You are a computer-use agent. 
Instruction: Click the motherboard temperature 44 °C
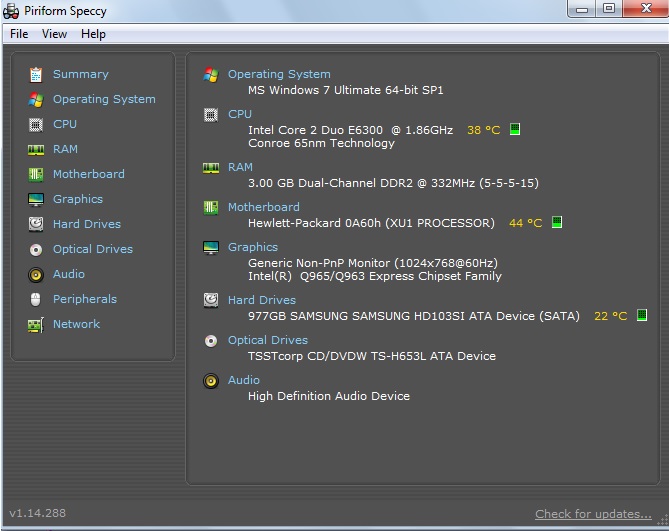click(525, 223)
